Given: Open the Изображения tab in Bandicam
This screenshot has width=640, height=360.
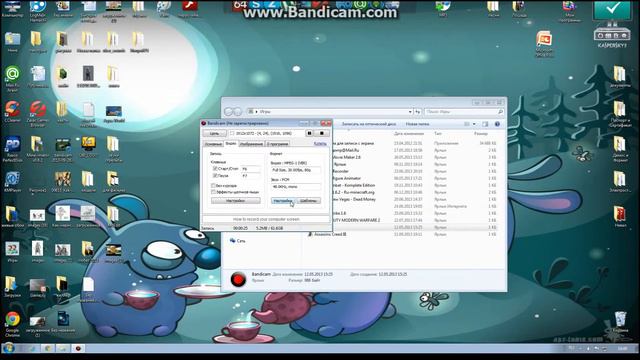Looking at the screenshot, I should tap(251, 144).
